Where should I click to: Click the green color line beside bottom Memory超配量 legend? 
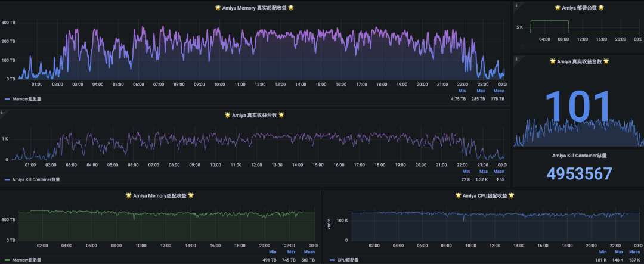pos(7,260)
